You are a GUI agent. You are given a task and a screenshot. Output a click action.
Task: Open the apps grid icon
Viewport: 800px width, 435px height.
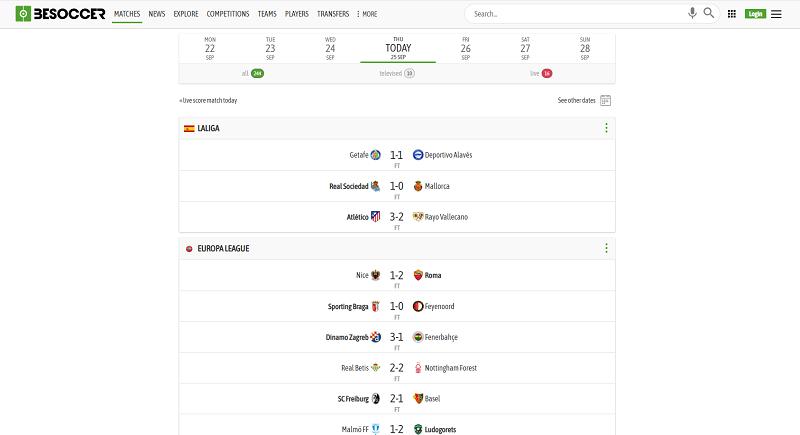732,14
